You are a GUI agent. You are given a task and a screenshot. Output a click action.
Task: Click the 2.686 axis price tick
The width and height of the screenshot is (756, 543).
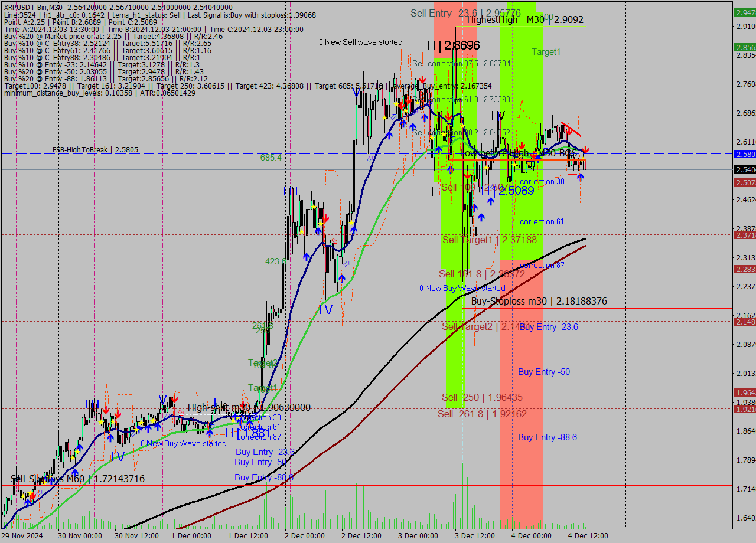745,113
